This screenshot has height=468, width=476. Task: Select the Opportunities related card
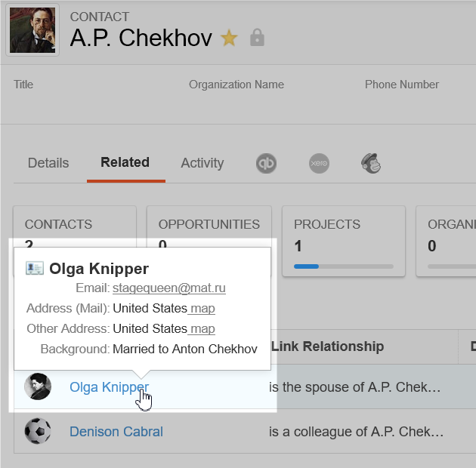[209, 241]
